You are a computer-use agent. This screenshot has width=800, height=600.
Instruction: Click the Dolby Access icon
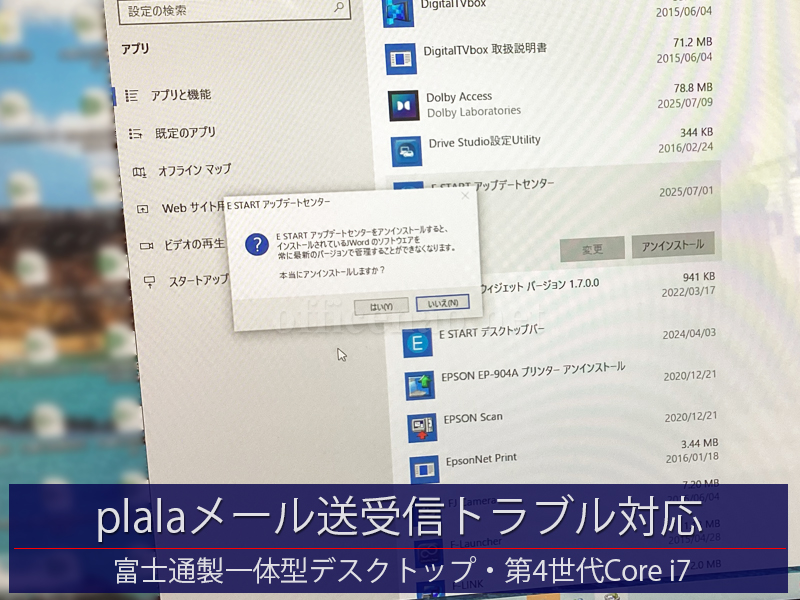tap(404, 106)
